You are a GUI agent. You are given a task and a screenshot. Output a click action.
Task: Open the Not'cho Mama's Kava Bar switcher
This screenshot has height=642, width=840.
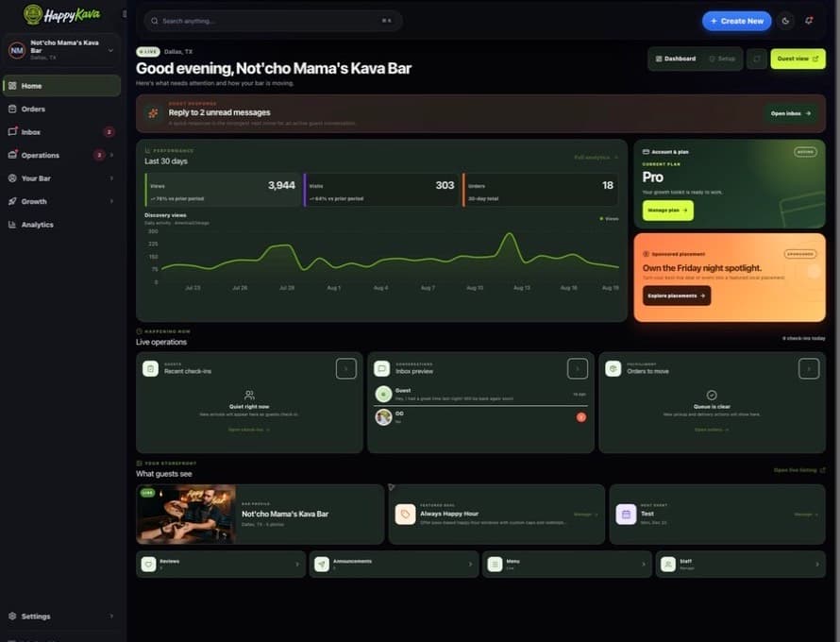coord(61,50)
